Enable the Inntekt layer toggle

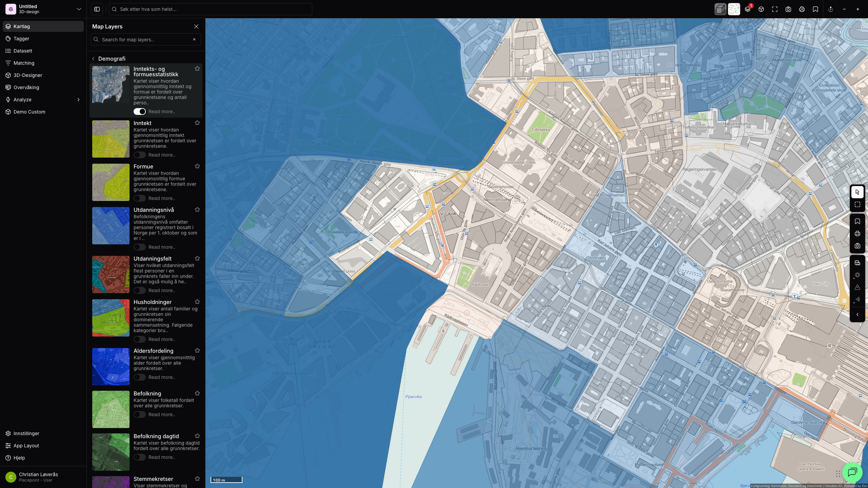140,155
